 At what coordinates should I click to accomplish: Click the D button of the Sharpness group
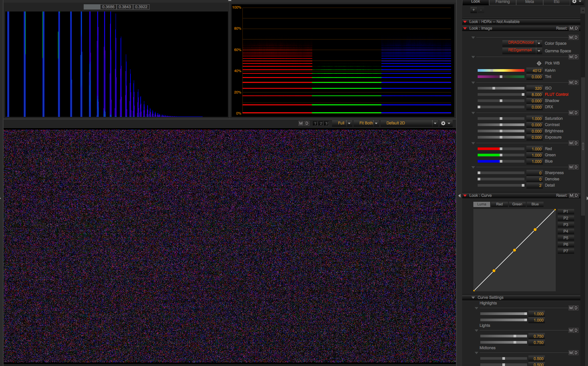point(576,167)
